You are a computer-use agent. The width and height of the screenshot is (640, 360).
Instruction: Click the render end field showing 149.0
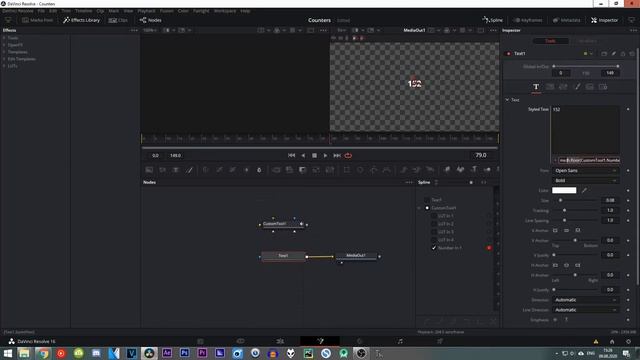[x=176, y=156]
